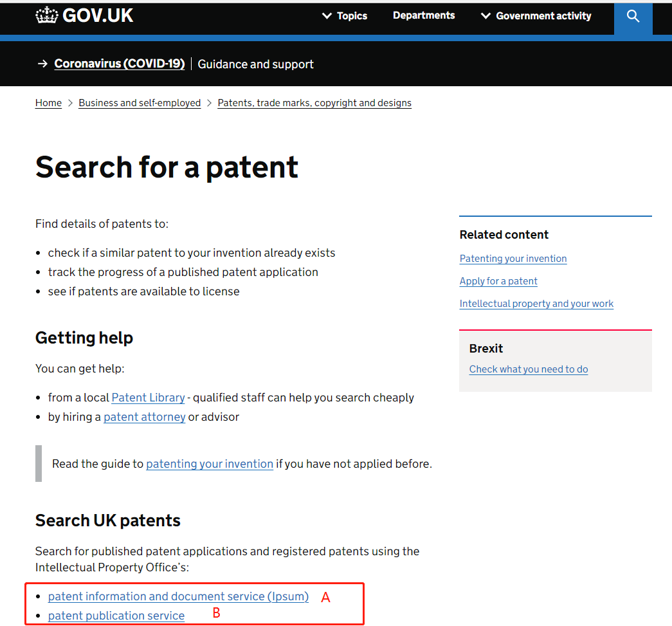Click Check what you need to do
This screenshot has height=626, width=672.
click(x=529, y=369)
